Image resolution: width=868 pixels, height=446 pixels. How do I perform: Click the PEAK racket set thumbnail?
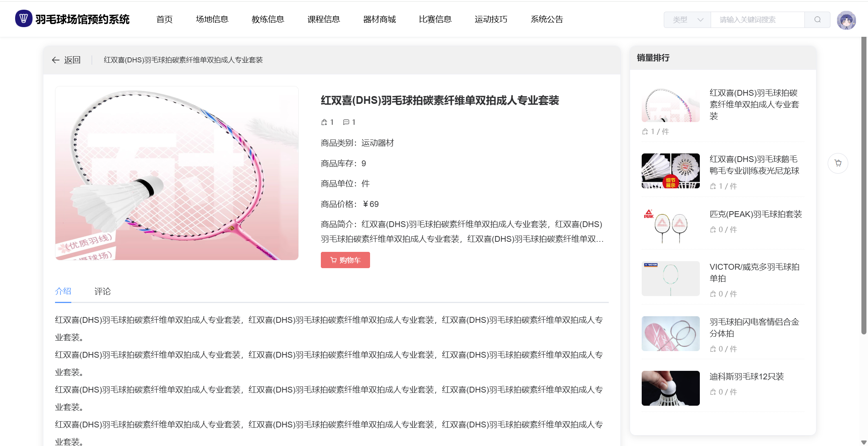(x=670, y=225)
